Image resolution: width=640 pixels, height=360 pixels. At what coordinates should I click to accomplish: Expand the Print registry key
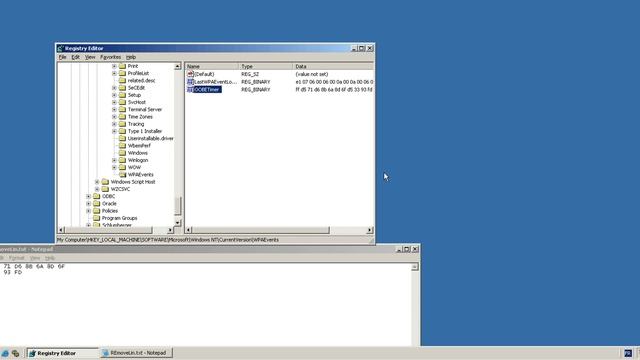(114, 66)
